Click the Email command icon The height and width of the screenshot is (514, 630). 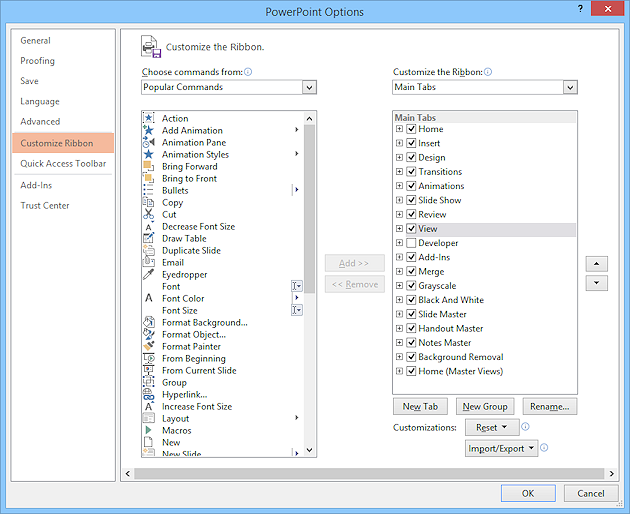(x=149, y=262)
